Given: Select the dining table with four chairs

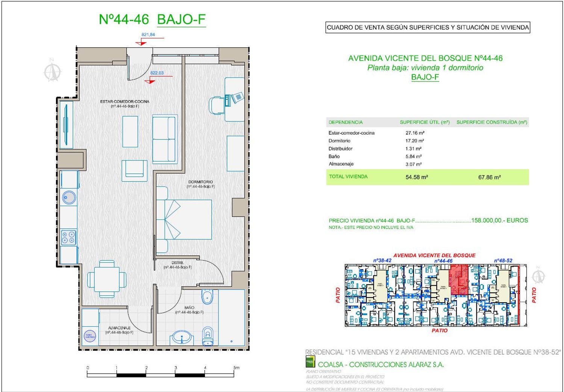Looking at the screenshot, I should pos(107,279).
